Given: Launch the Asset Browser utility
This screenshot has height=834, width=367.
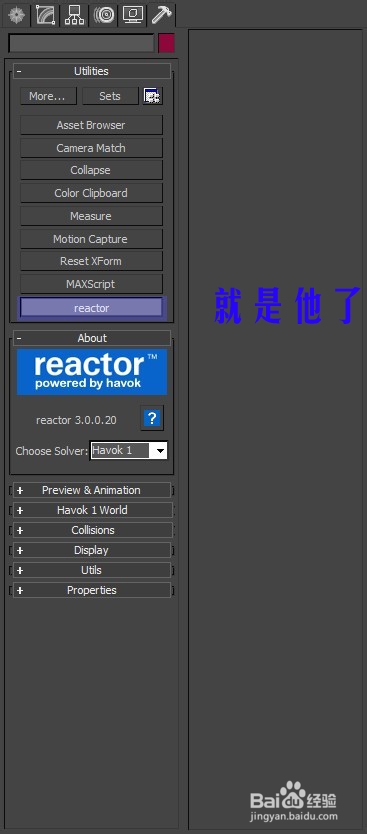Looking at the screenshot, I should click(91, 126).
